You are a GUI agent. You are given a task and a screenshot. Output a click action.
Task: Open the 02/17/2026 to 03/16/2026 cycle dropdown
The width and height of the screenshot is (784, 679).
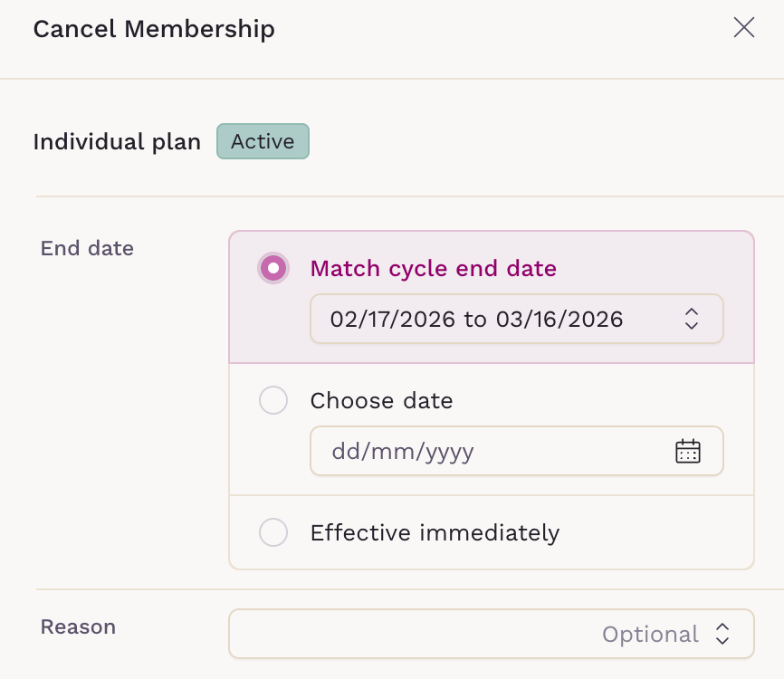[516, 319]
